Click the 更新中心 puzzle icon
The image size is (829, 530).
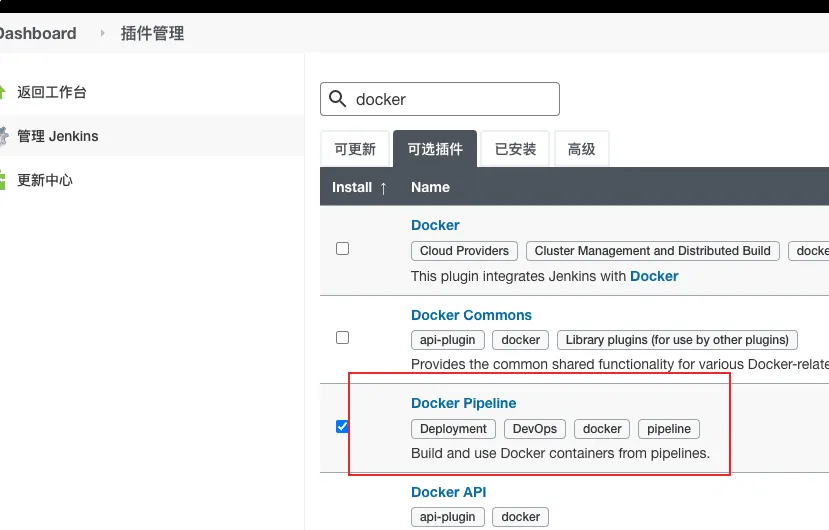point(3,180)
